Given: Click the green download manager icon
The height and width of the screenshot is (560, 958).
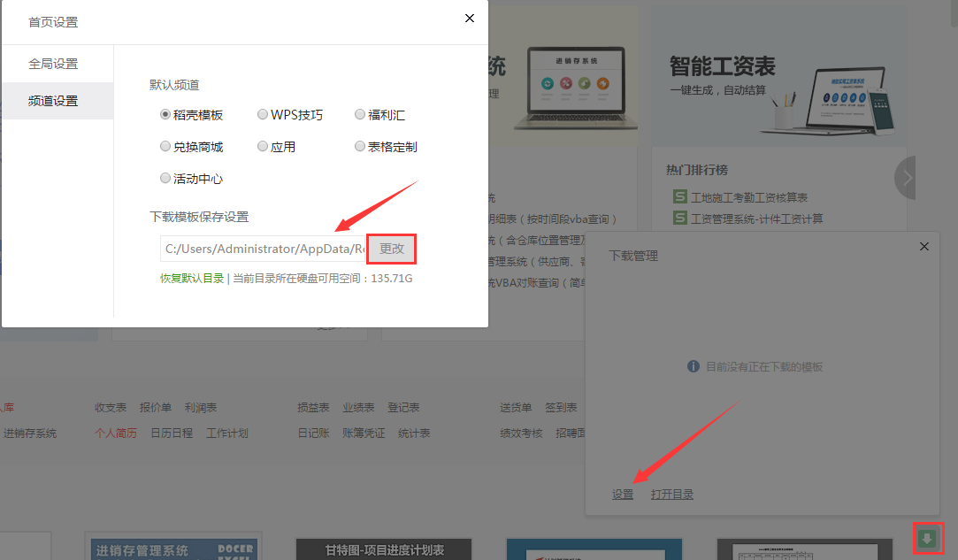Looking at the screenshot, I should click(927, 539).
